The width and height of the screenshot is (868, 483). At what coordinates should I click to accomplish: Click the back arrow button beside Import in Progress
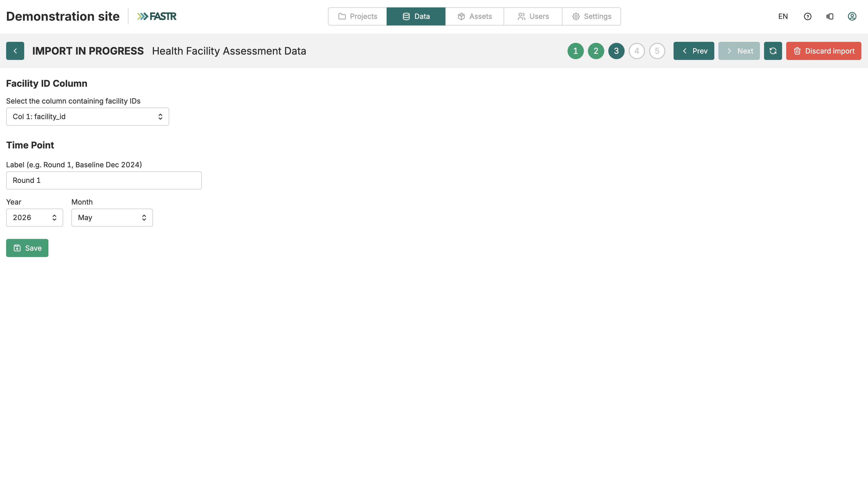[x=15, y=51]
